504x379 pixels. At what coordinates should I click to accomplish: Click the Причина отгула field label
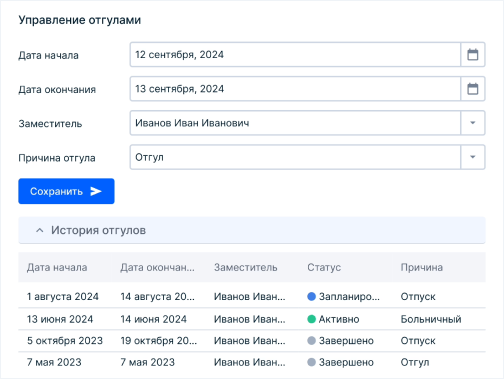(57, 158)
